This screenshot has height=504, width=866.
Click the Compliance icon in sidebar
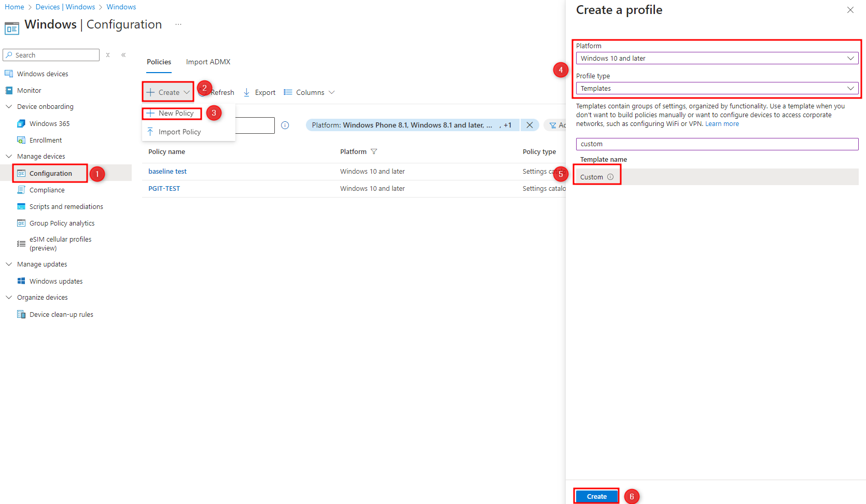21,190
